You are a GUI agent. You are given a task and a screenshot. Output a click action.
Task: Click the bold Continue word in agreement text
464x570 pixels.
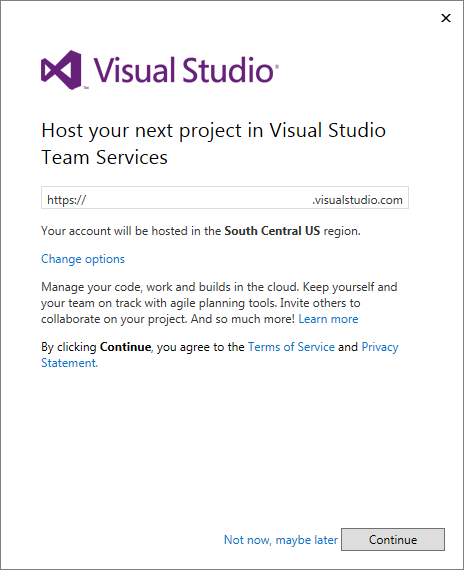tap(125, 347)
